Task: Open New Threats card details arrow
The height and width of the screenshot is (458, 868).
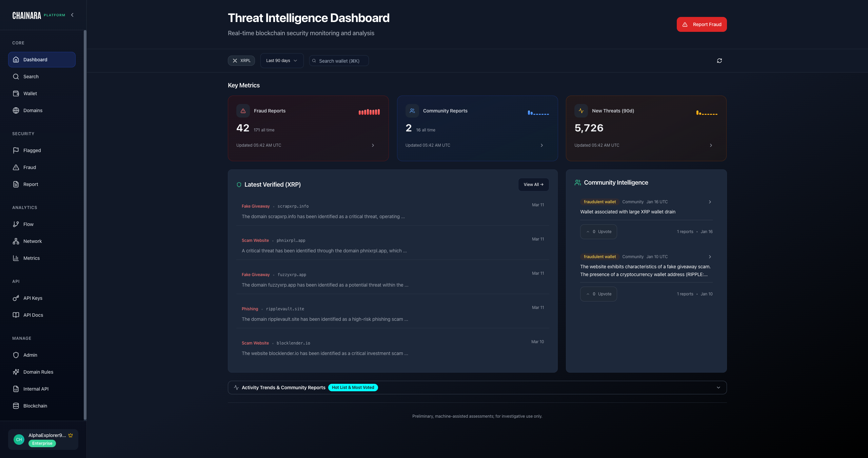Action: pyautogui.click(x=711, y=145)
